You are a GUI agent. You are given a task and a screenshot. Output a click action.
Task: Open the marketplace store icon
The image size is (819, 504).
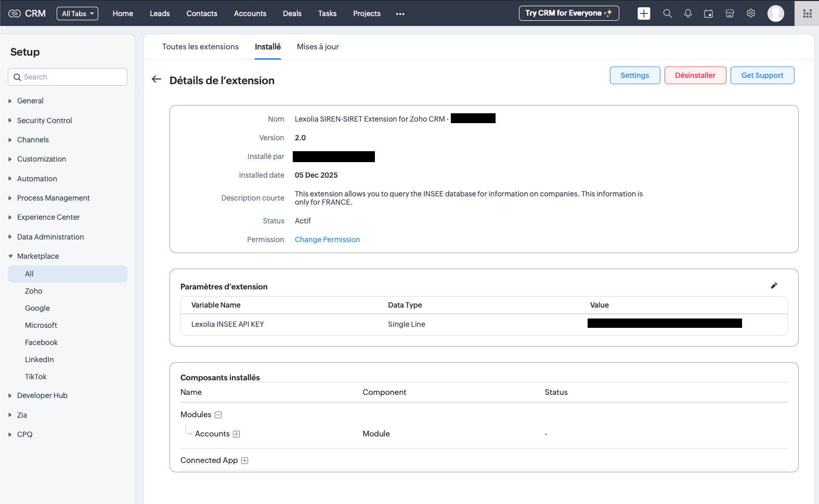(x=730, y=14)
